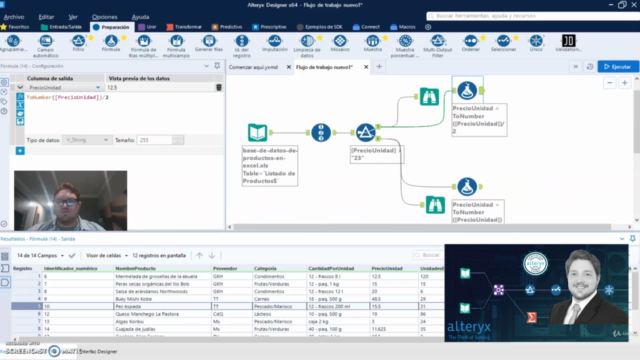Run the workflow with Ejecutar button
This screenshot has width=640, height=360.
pyautogui.click(x=618, y=67)
